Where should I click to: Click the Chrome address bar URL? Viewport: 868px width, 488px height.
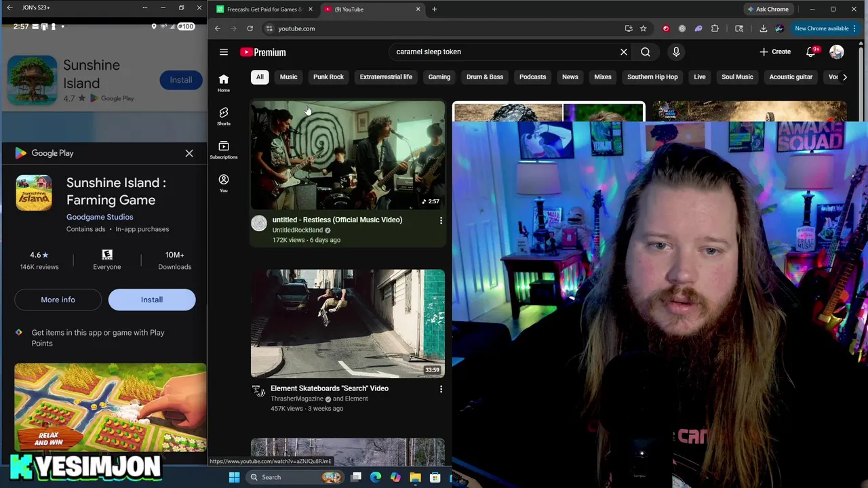point(296,28)
